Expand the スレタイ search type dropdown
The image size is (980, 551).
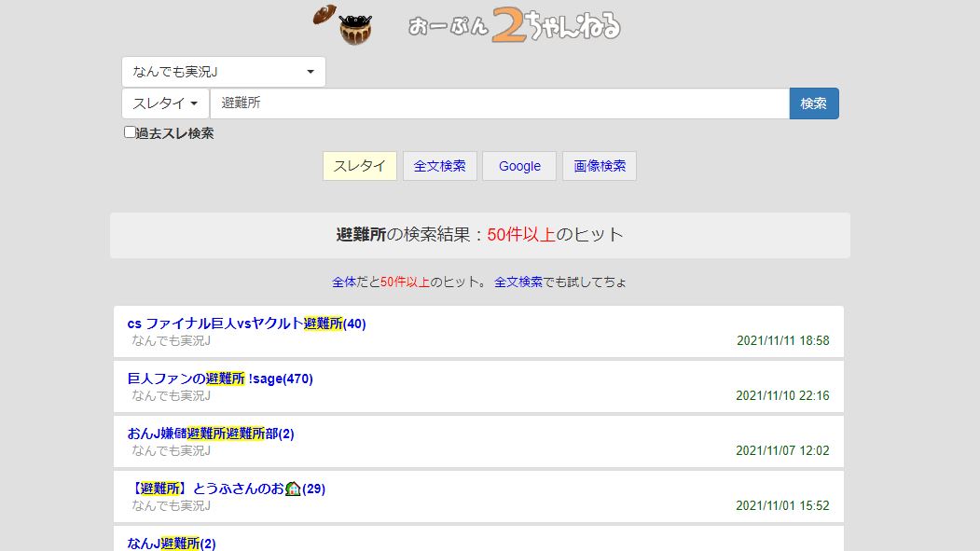(x=166, y=103)
